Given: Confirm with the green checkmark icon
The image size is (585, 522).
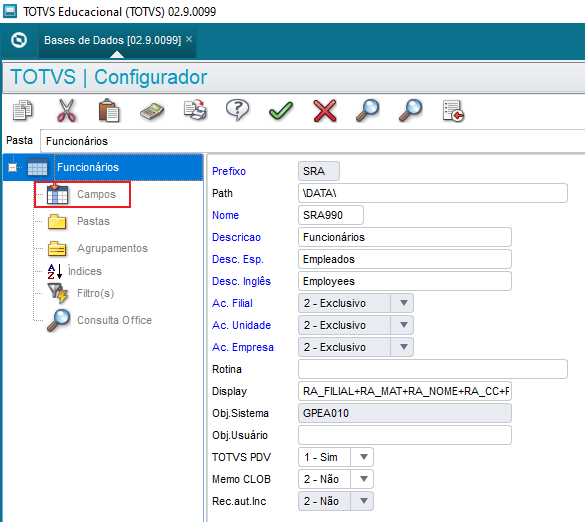Looking at the screenshot, I should pos(281,111).
